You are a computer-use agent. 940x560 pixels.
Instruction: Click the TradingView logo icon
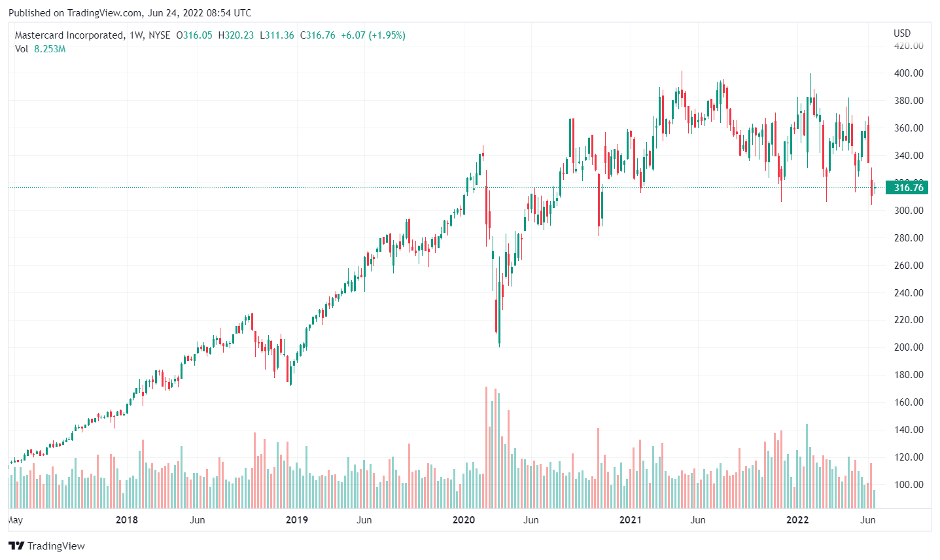point(16,546)
